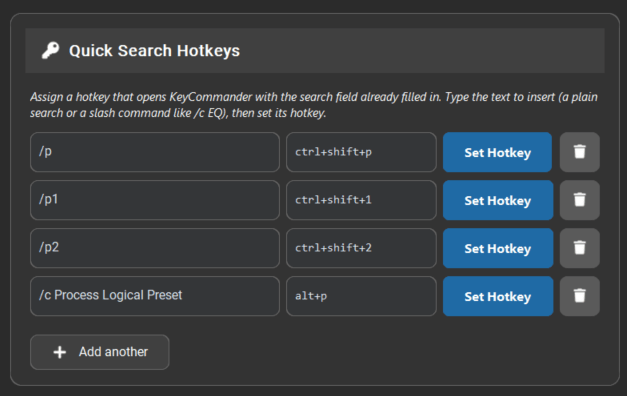
Task: Edit the /p1 search text field
Action: coord(155,200)
